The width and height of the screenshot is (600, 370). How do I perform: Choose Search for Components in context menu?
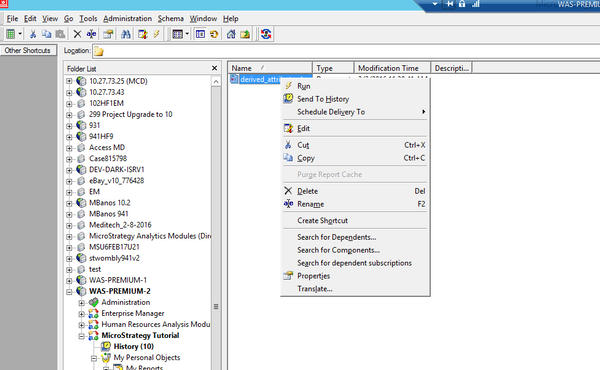tap(355, 250)
